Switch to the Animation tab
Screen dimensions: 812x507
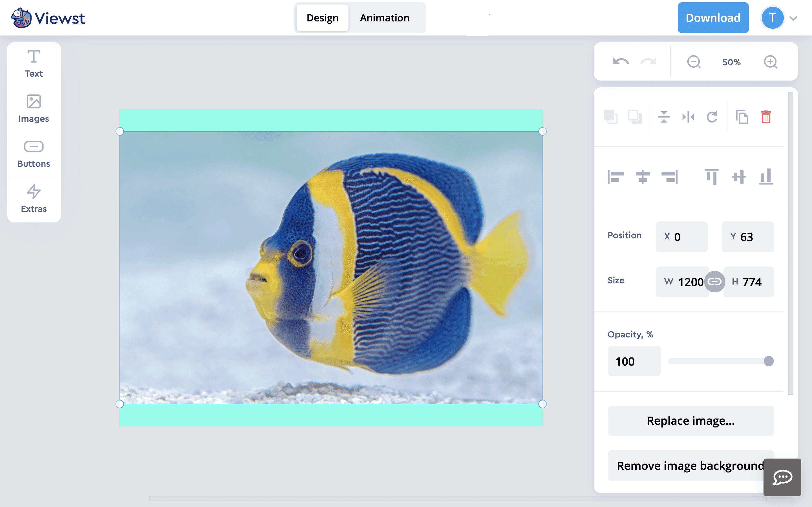coord(385,18)
